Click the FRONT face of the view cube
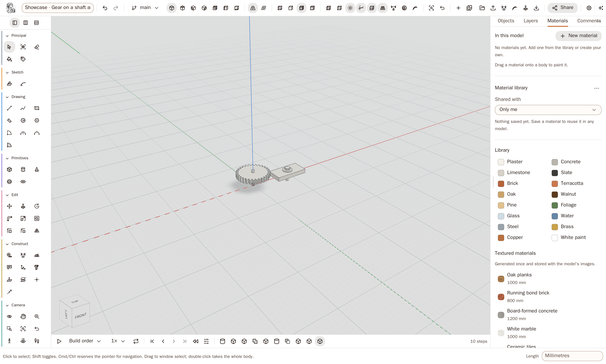Screen dimensions: 606x364 click(81, 316)
